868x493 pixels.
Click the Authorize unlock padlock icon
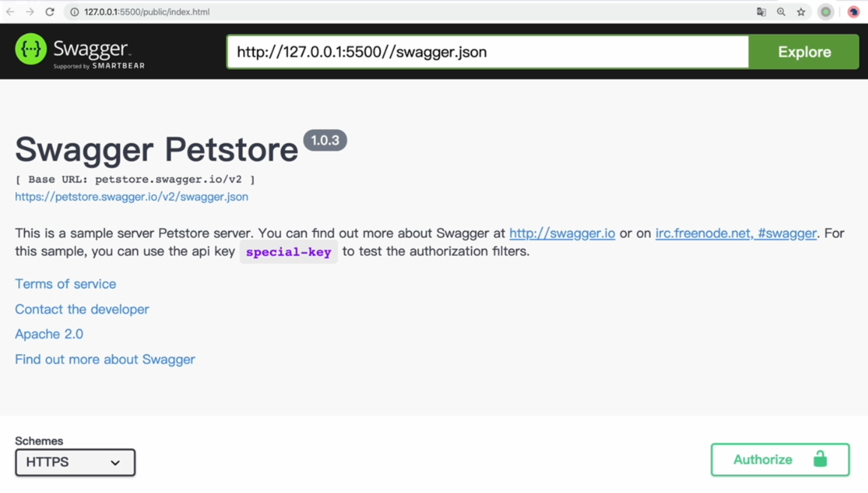pyautogui.click(x=820, y=458)
